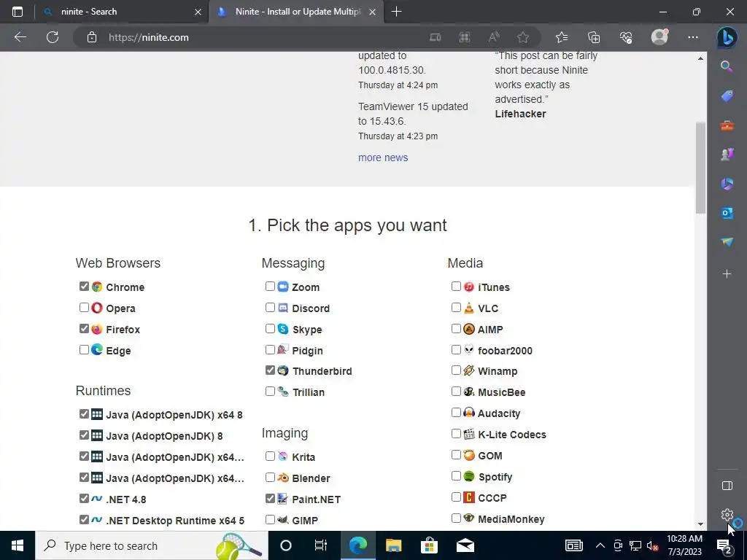Image resolution: width=747 pixels, height=560 pixels.
Task: Open sidebar Tools briefcase icon
Action: pos(727,125)
